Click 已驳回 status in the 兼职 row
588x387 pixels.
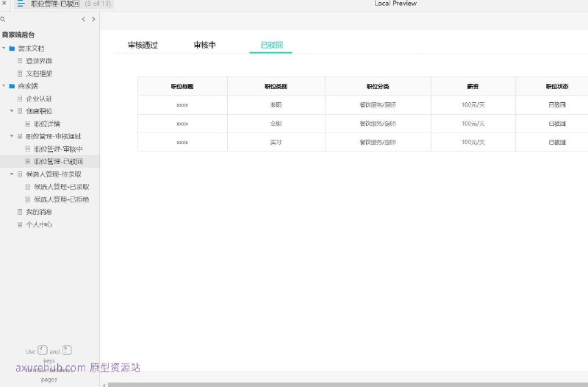pyautogui.click(x=557, y=104)
